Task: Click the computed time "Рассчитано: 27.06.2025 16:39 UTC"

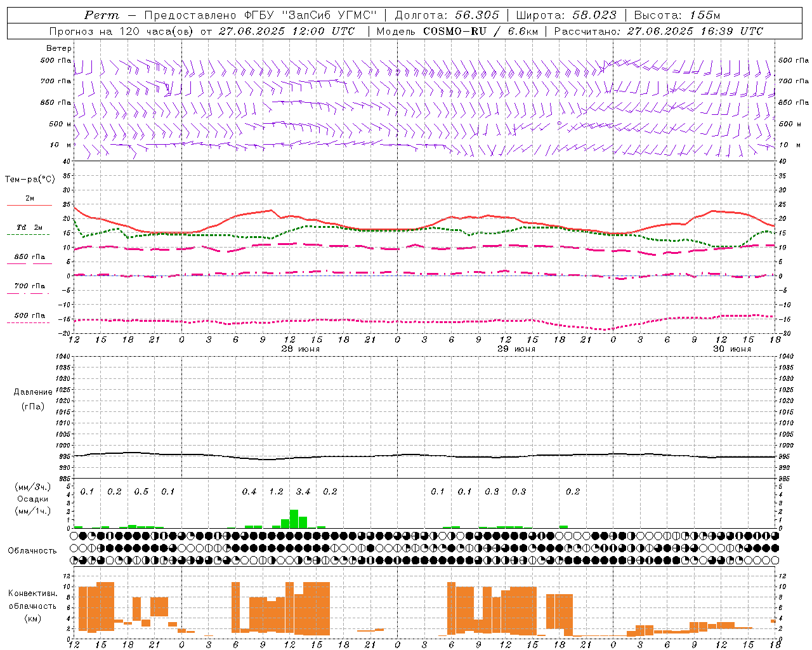Action: (x=658, y=31)
